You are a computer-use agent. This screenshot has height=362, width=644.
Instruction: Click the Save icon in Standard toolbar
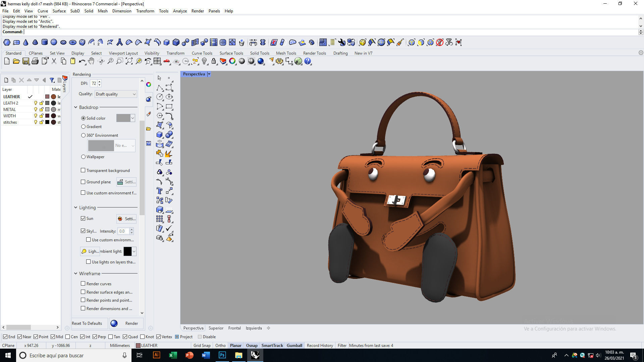25,61
